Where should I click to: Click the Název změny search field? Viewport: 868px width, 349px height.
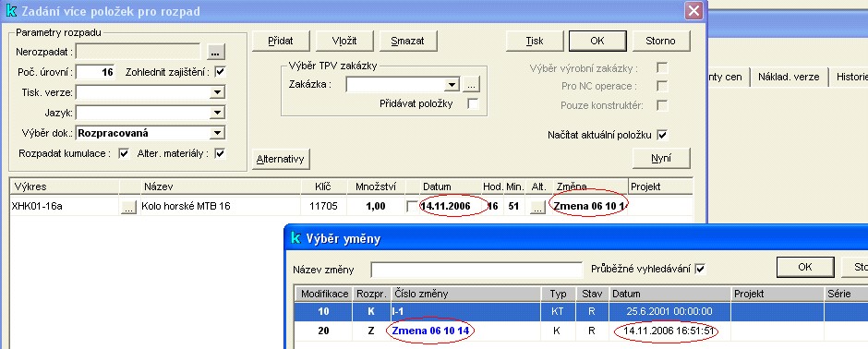click(x=476, y=270)
